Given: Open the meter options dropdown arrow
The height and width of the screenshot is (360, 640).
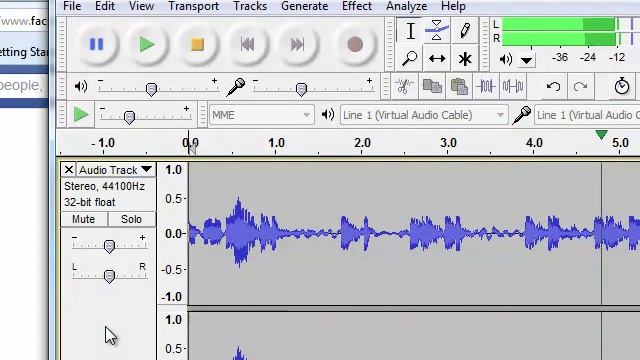Looking at the screenshot, I should [x=527, y=61].
